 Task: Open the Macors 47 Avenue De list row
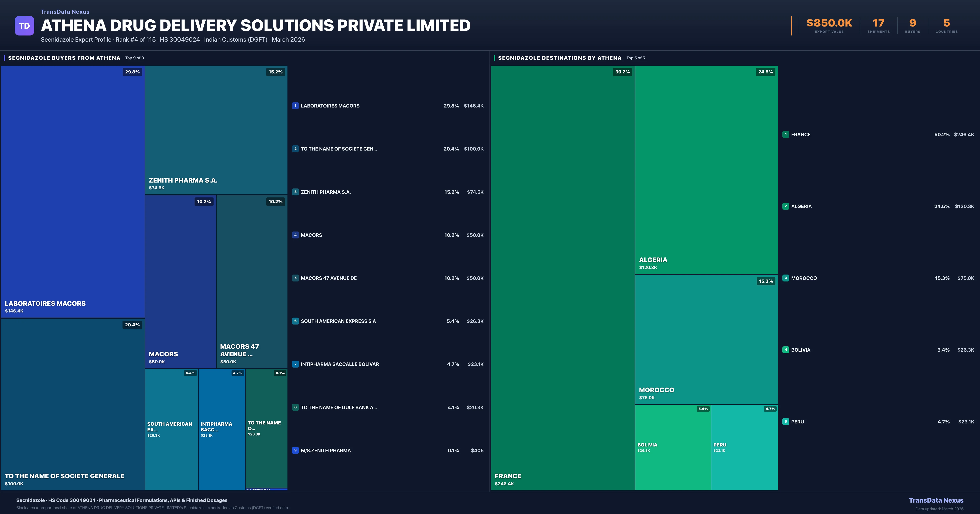(x=329, y=278)
